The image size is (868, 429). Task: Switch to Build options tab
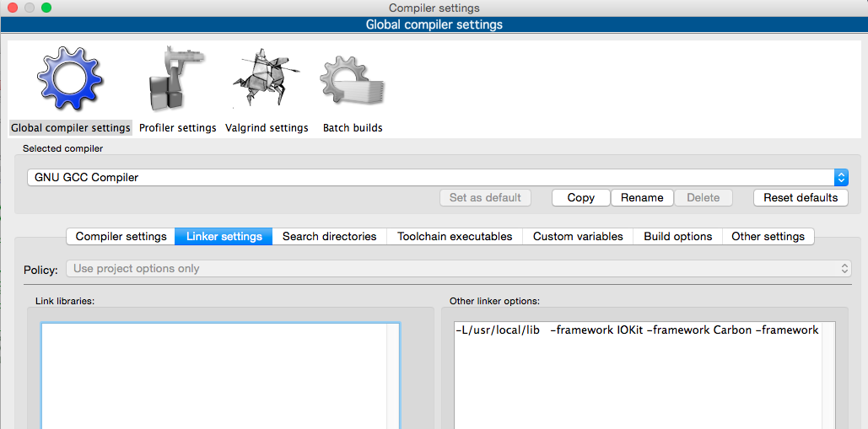coord(677,236)
